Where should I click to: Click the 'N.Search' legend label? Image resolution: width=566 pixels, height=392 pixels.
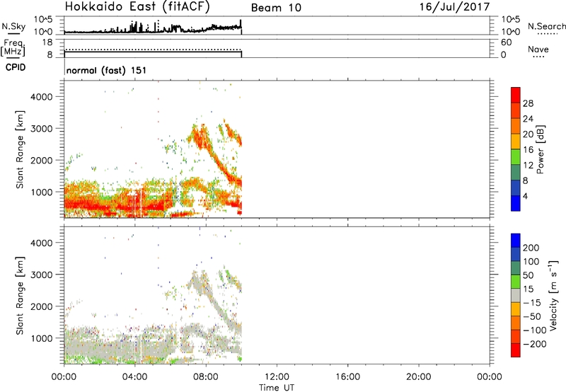coord(546,26)
